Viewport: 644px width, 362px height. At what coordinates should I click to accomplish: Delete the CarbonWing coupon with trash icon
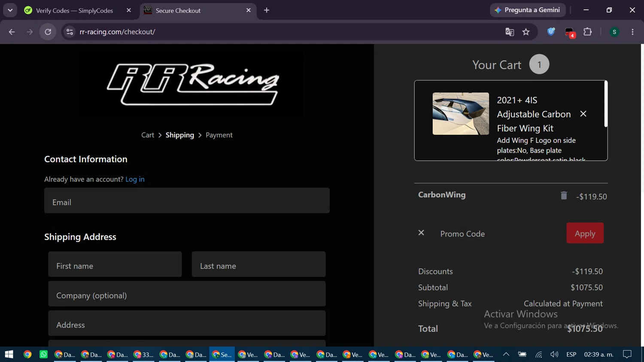coord(564,196)
